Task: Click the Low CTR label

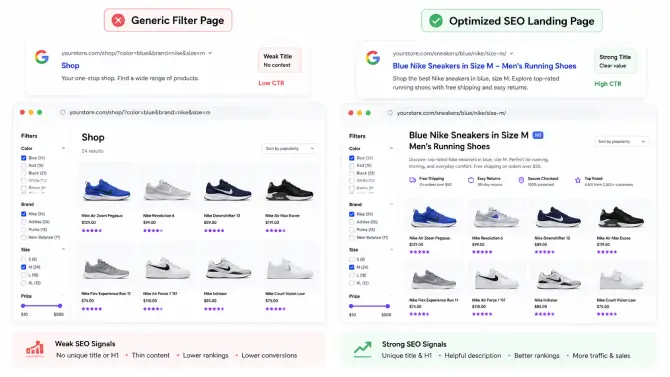Action: [x=271, y=83]
